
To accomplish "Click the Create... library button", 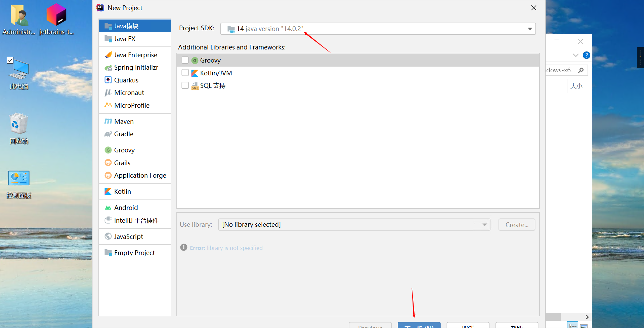I will [517, 224].
